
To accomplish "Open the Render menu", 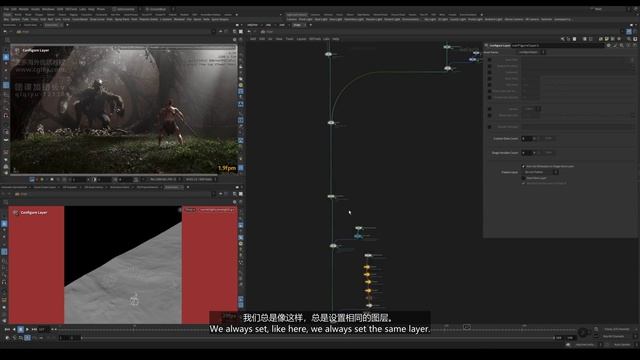I will coord(24,9).
